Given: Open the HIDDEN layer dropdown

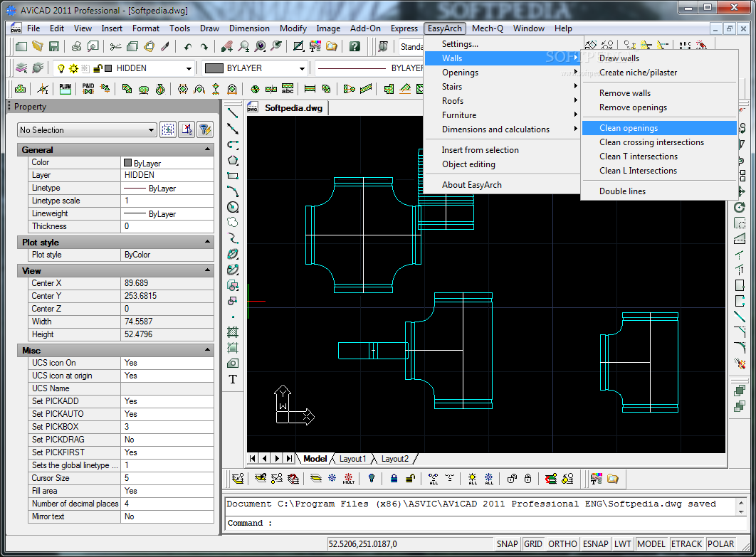Looking at the screenshot, I should (189, 68).
